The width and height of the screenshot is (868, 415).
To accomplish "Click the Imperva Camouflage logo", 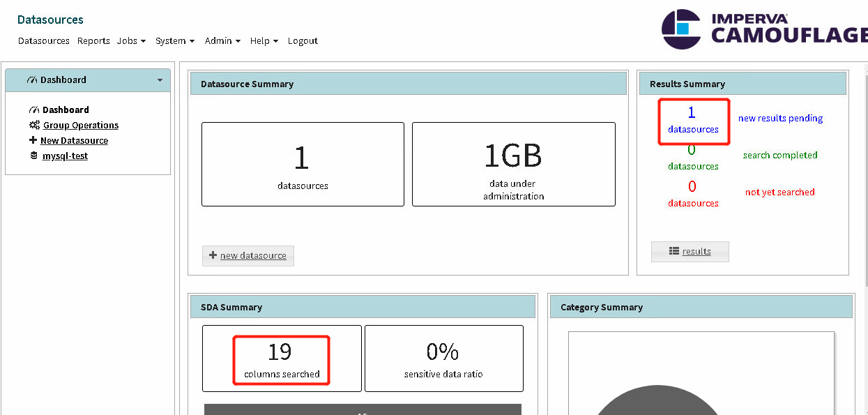I will pos(764,29).
